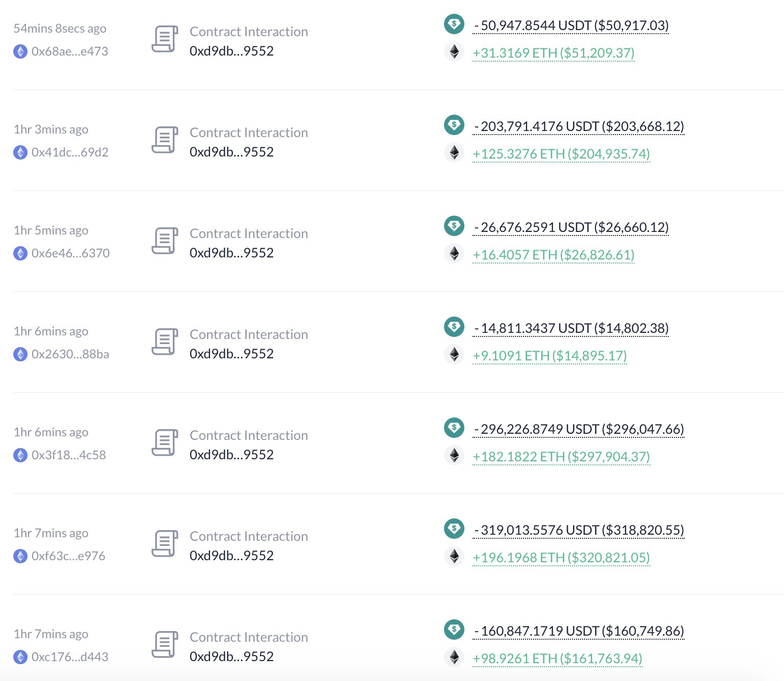Click the "54mins 8secs ago" timestamp
Screen dimensions: 784x681
tap(60, 29)
